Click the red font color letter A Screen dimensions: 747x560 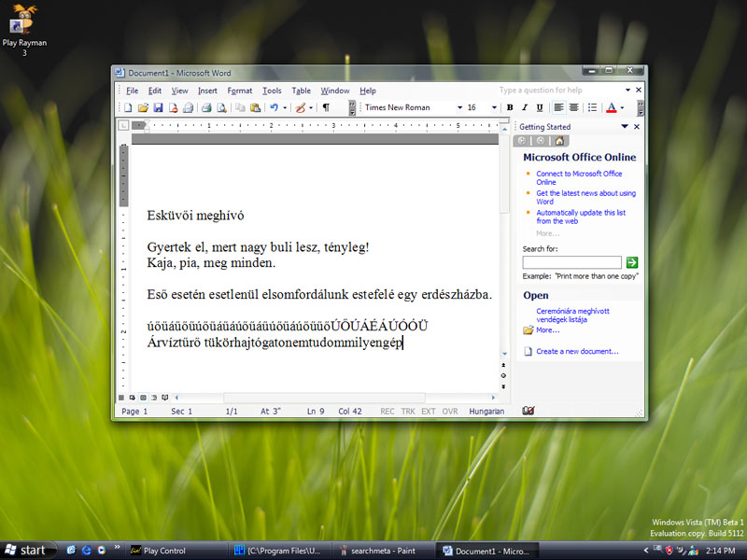(x=612, y=107)
